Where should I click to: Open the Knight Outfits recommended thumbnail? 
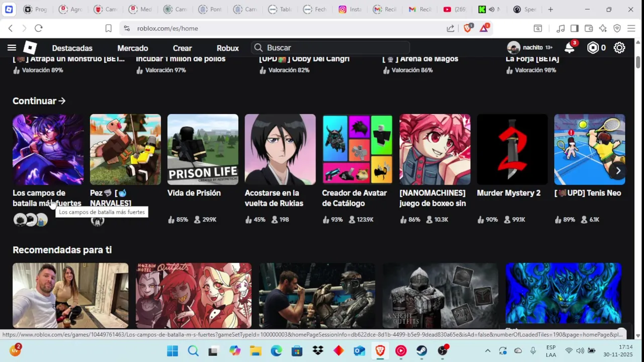click(440, 296)
